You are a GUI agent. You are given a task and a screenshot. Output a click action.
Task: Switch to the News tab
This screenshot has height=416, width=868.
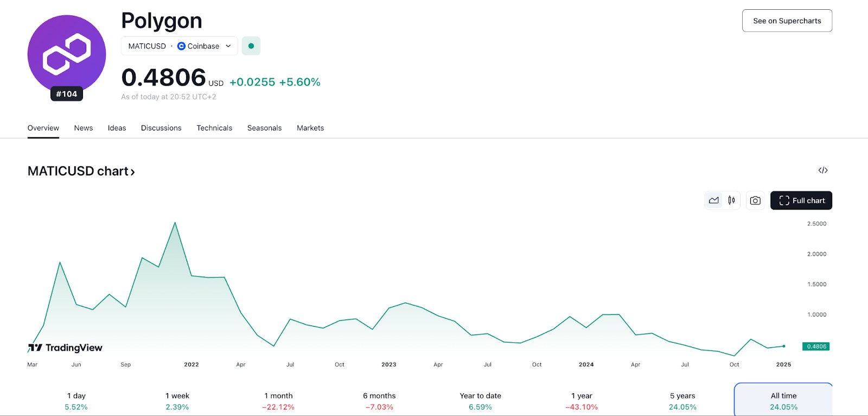tap(84, 128)
